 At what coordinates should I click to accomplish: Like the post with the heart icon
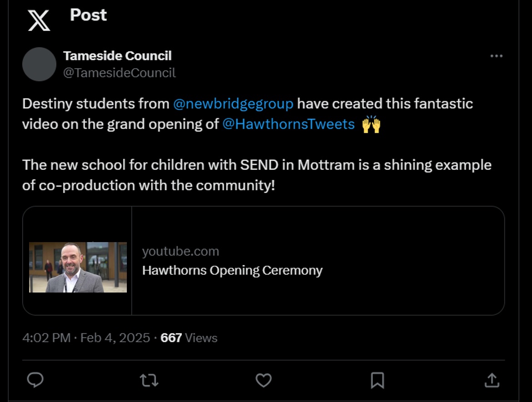[x=263, y=380]
